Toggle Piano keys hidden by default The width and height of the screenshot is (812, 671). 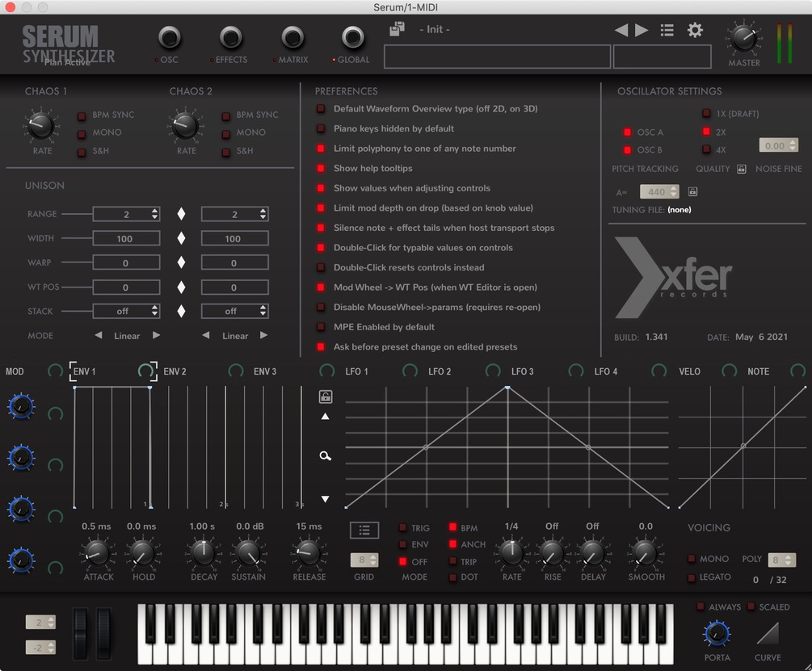(321, 128)
